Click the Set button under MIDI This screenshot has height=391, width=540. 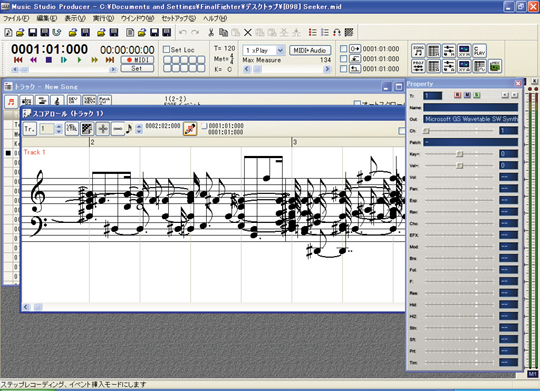click(137, 68)
